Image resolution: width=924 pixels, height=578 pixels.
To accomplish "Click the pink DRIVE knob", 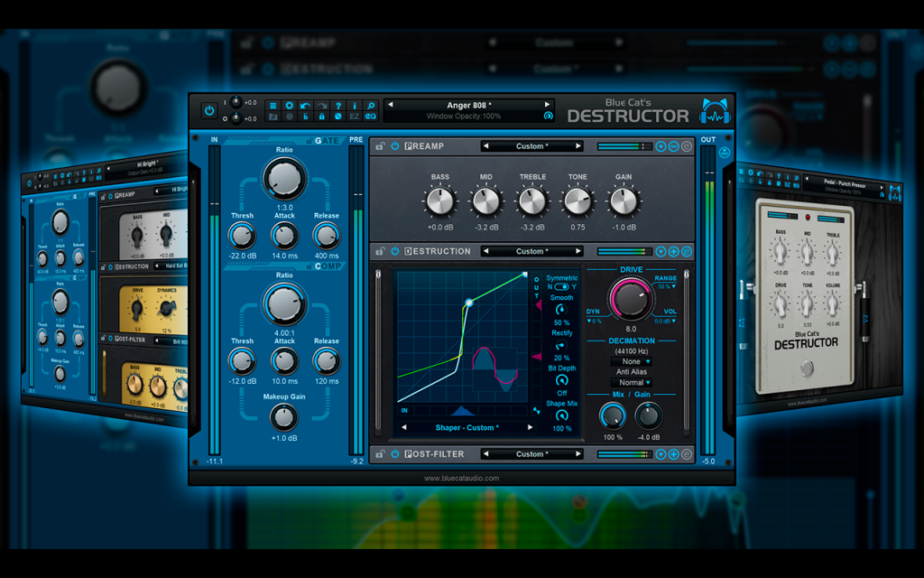I will (x=631, y=300).
